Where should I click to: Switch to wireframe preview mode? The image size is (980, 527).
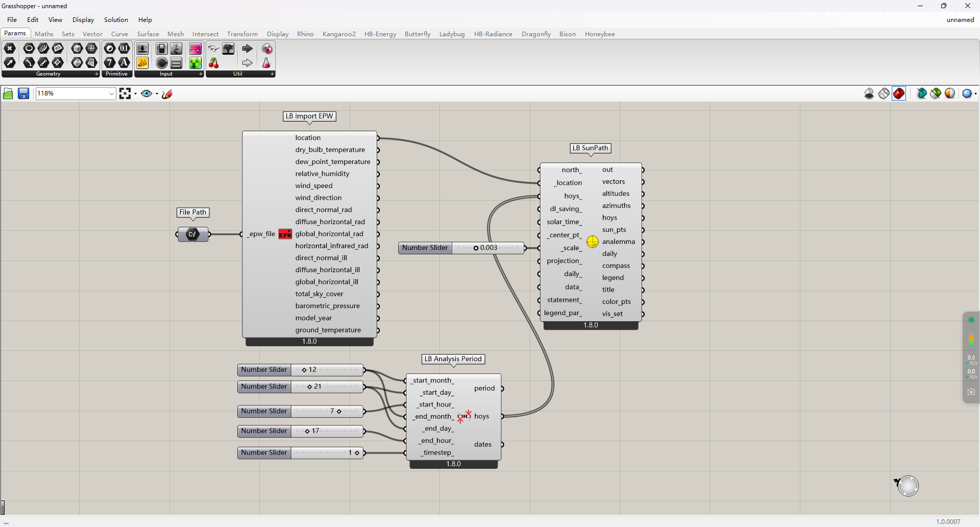[884, 93]
